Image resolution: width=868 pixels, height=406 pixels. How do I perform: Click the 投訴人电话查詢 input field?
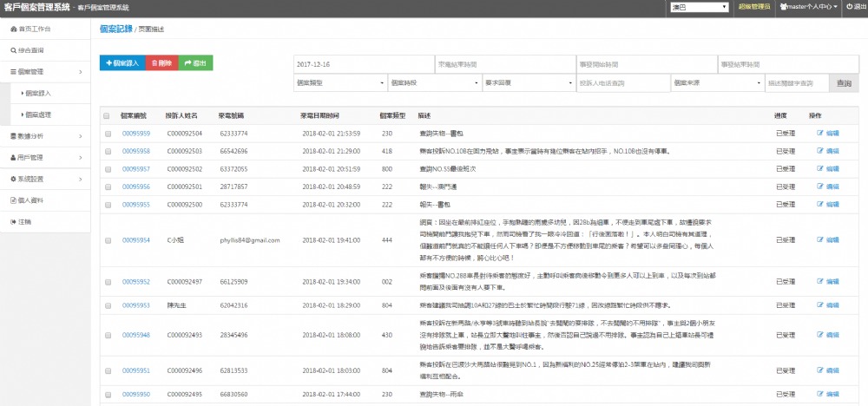(x=623, y=83)
